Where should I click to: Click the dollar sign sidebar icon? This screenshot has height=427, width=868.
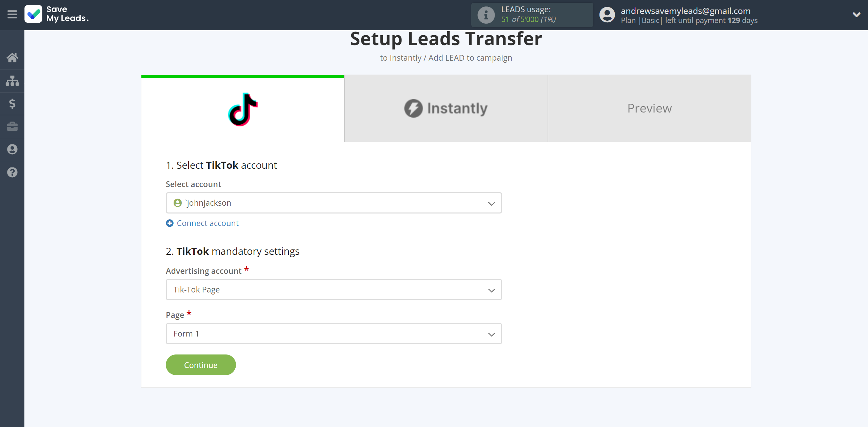click(12, 103)
